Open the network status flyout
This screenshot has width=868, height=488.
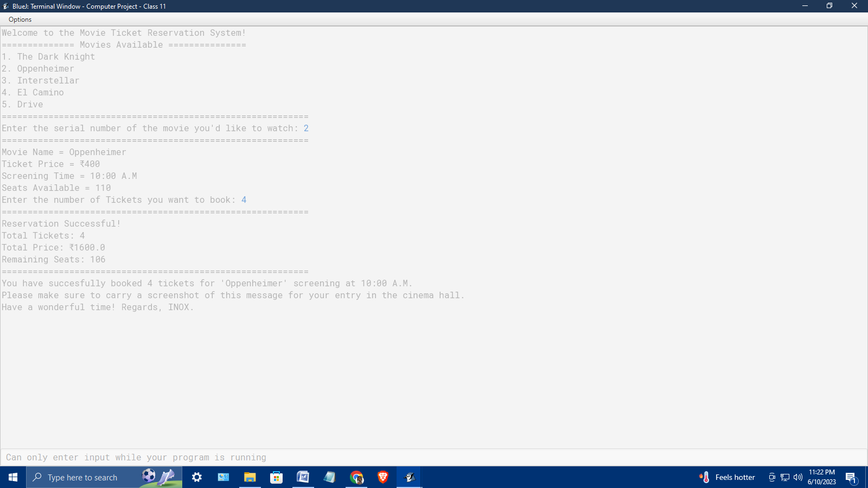click(784, 477)
